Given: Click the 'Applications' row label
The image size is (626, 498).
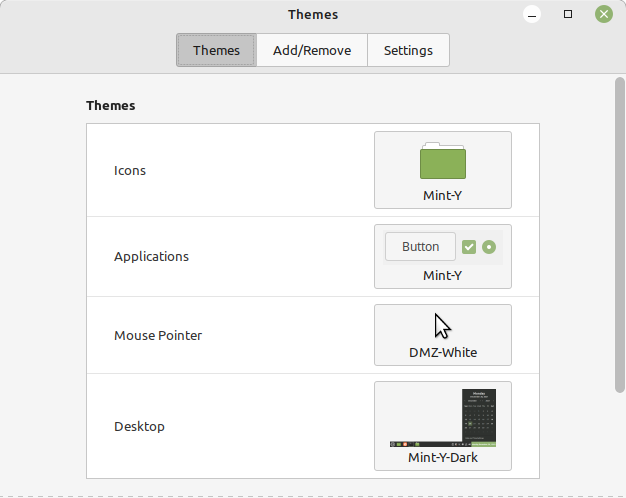Looking at the screenshot, I should [151, 256].
